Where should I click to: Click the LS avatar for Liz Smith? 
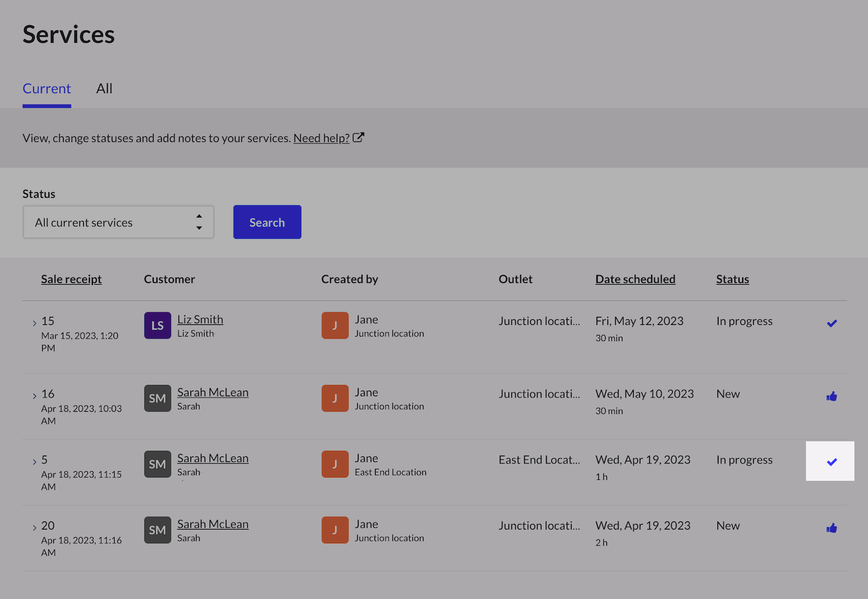point(157,326)
